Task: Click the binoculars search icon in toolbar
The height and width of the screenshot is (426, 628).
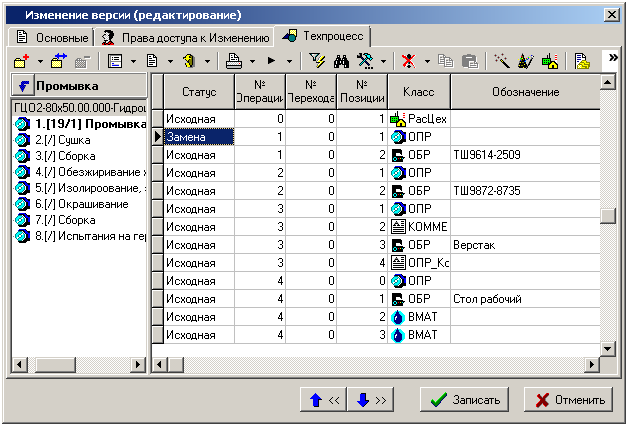Action: [340, 61]
